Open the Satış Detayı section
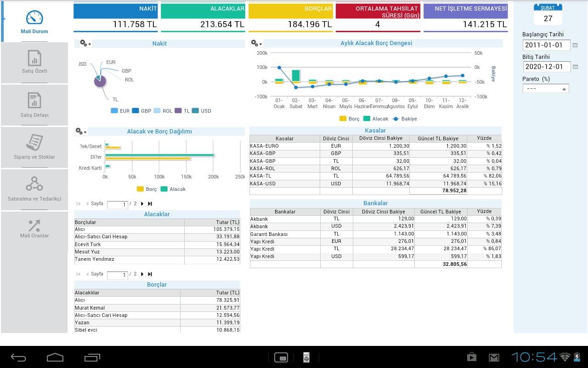 click(34, 105)
